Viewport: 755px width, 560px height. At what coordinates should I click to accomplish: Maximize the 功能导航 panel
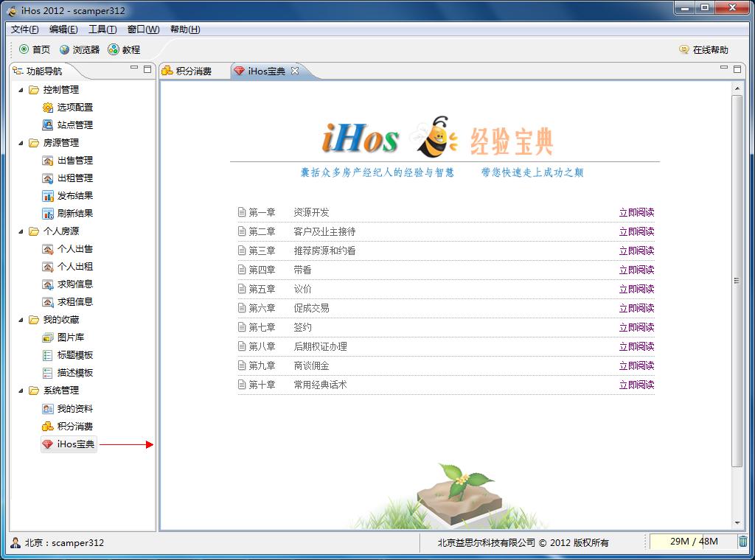(147, 69)
